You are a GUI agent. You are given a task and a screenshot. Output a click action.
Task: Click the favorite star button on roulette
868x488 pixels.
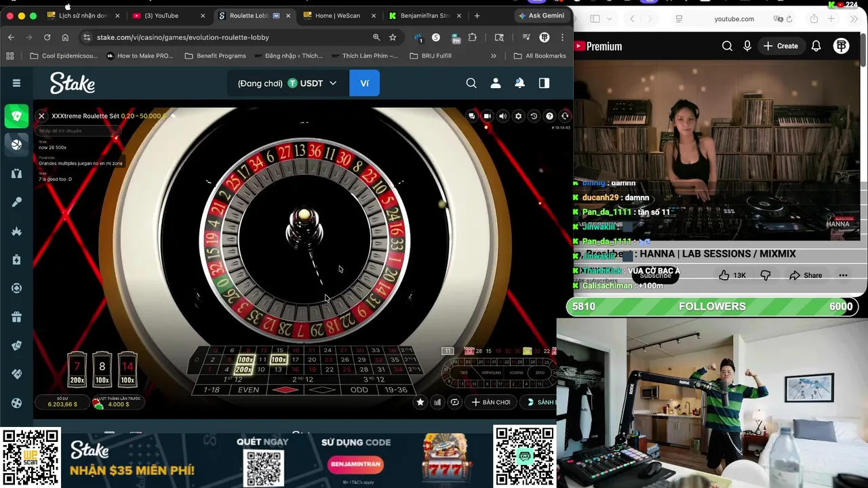point(420,402)
